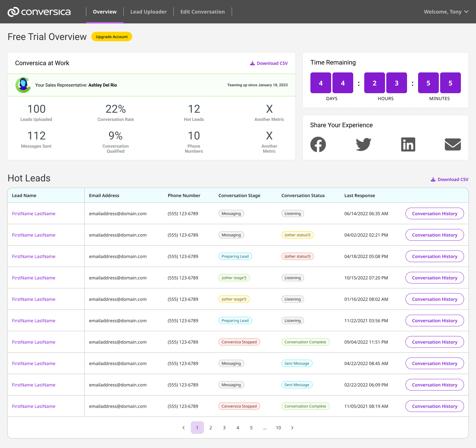Share experience on LinkedIn icon
Image resolution: width=476 pixels, height=448 pixels.
tap(408, 145)
